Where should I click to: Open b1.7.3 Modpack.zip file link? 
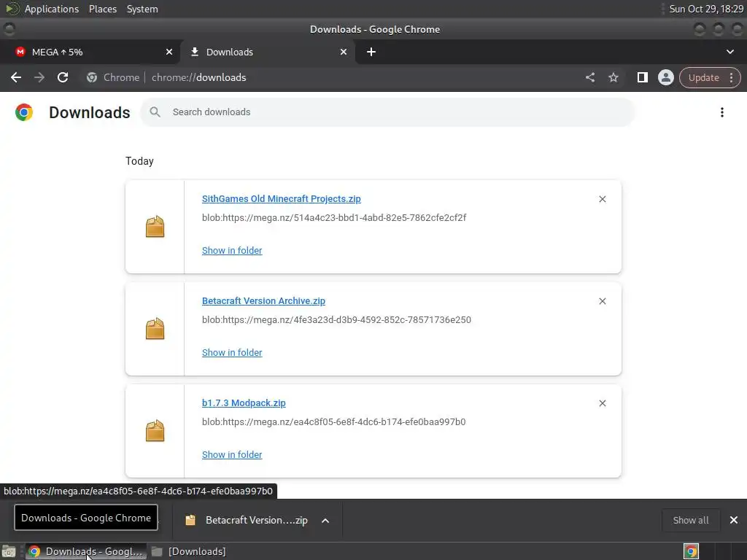(244, 402)
